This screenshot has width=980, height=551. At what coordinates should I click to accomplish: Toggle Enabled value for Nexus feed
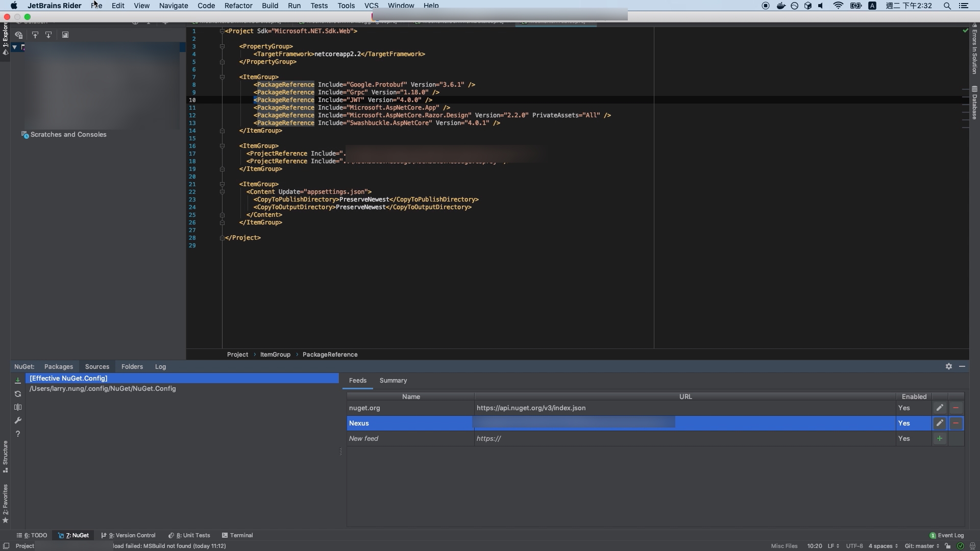pyautogui.click(x=914, y=423)
